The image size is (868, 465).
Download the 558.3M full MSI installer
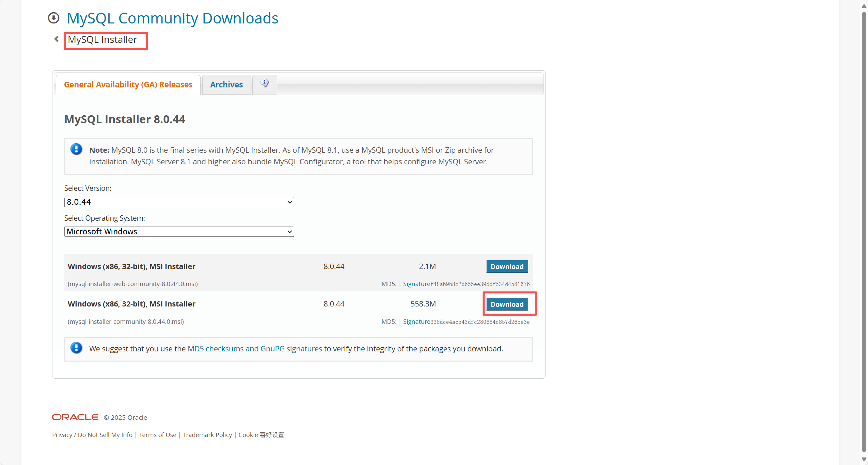click(x=507, y=304)
